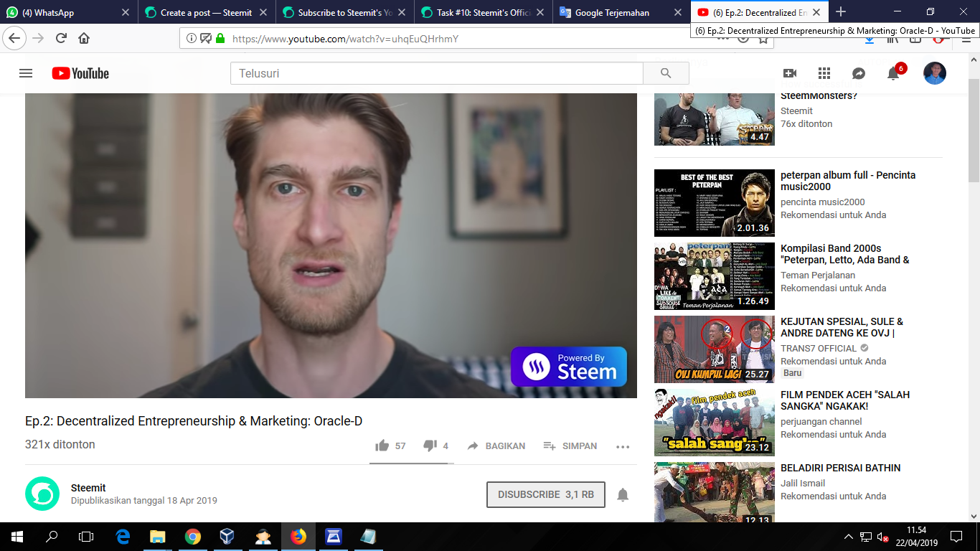The height and width of the screenshot is (551, 980).
Task: Click the DISUBSCRIBE 3,1 RB button
Action: (546, 494)
